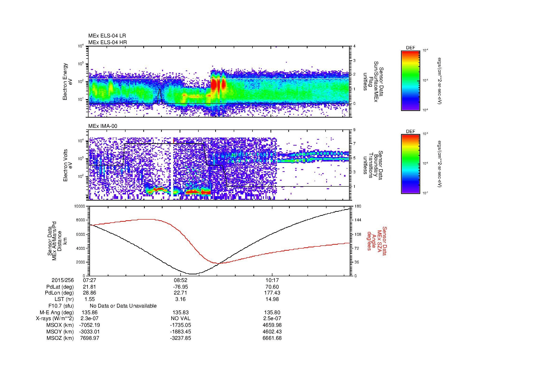Screen dimensions: 555x392
Task: Click the PdLon value 177.43
Action: [x=272, y=293]
